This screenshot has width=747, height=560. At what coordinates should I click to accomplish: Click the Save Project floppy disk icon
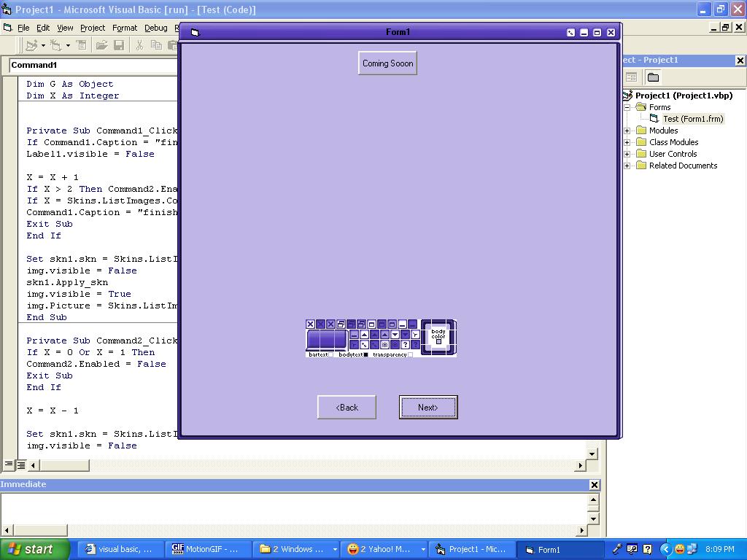click(x=119, y=45)
